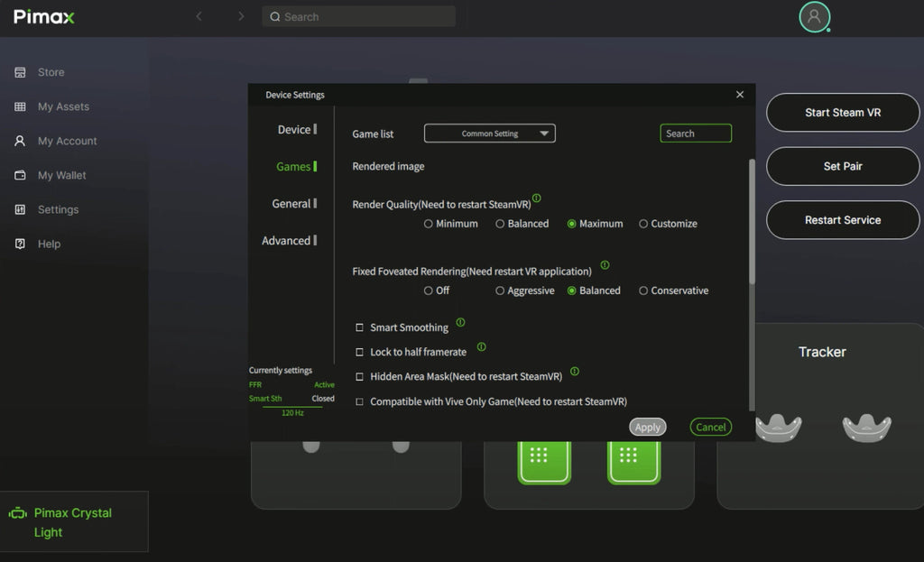Screen dimensions: 924x562
Task: Switch to the General tab
Action: 294,204
